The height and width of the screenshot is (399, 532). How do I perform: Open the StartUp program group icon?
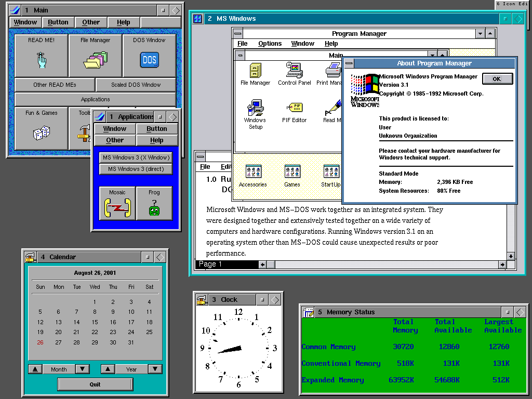coord(331,171)
